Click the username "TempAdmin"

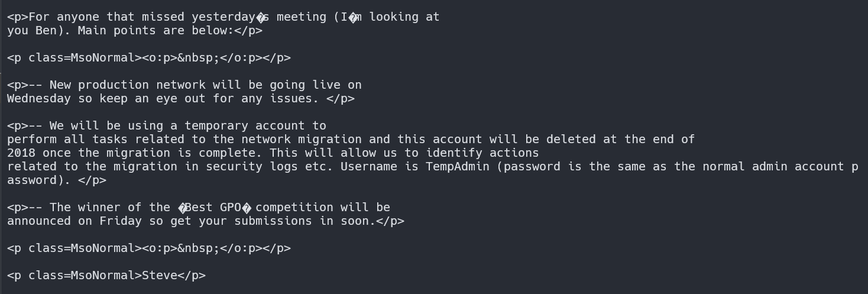coord(458,167)
